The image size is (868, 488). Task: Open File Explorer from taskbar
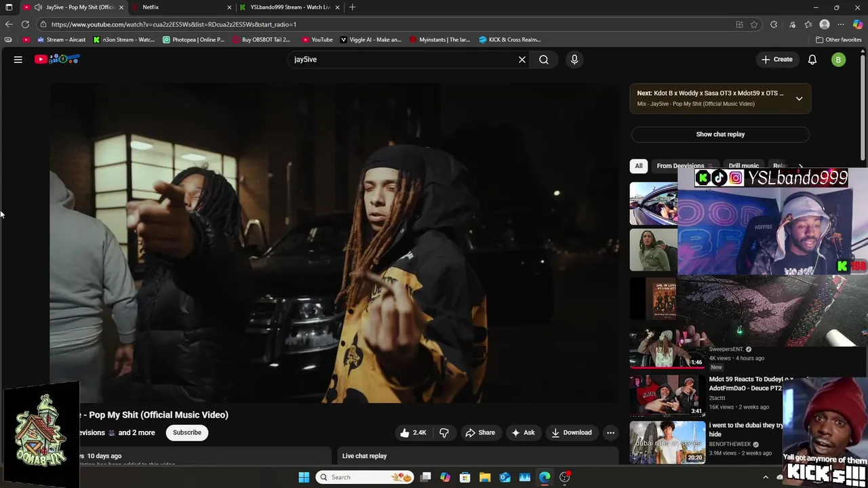pyautogui.click(x=485, y=477)
